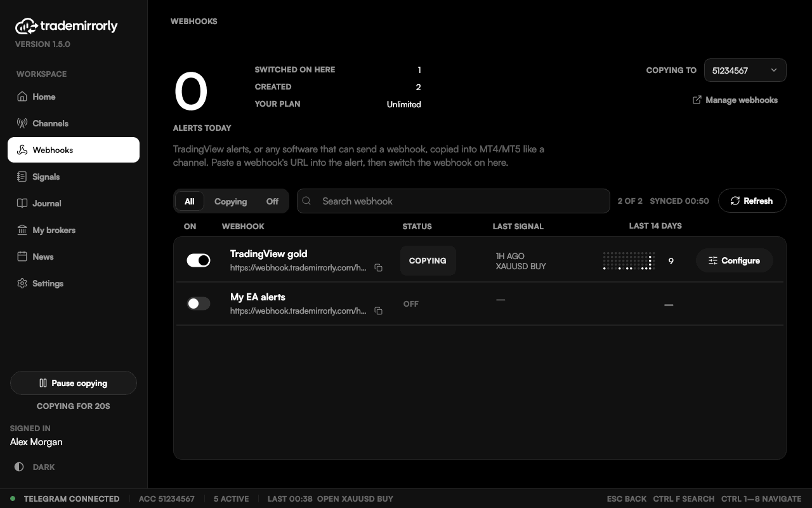Viewport: 812px width, 508px height.
Task: Click the Channels antenna icon
Action: 22,123
